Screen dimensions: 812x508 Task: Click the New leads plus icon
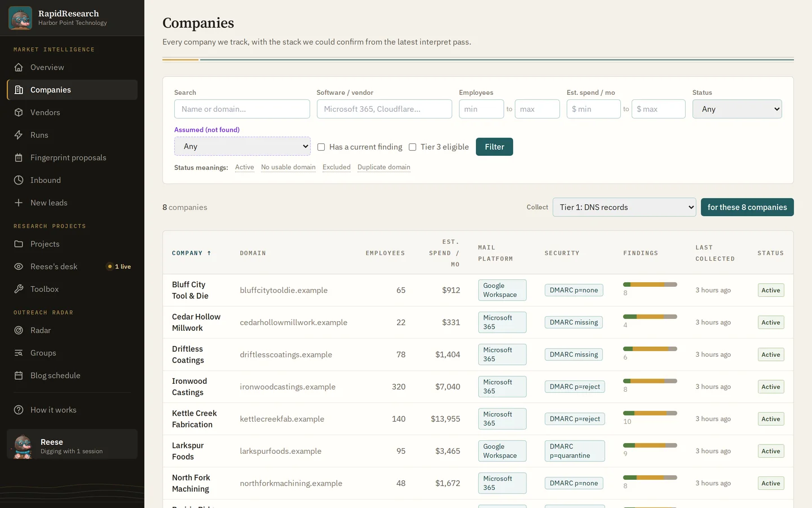[19, 203]
